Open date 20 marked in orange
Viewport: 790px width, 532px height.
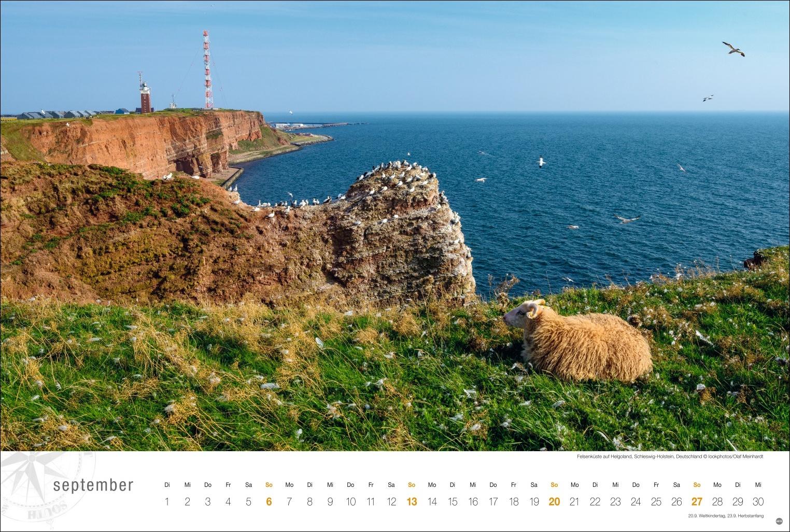pos(554,502)
